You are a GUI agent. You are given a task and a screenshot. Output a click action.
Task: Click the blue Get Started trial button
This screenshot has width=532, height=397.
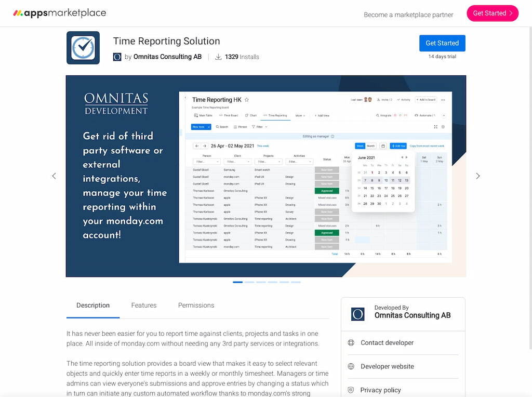442,43
